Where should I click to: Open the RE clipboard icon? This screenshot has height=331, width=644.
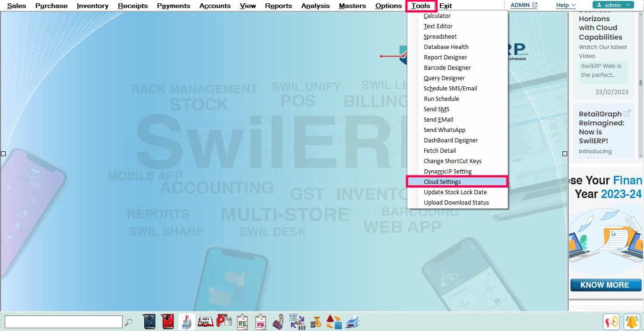click(242, 322)
